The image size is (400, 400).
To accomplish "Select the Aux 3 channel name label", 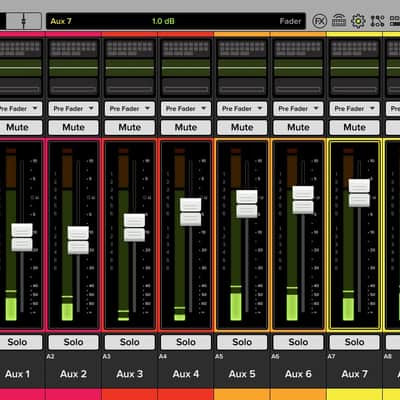I will pos(130,374).
